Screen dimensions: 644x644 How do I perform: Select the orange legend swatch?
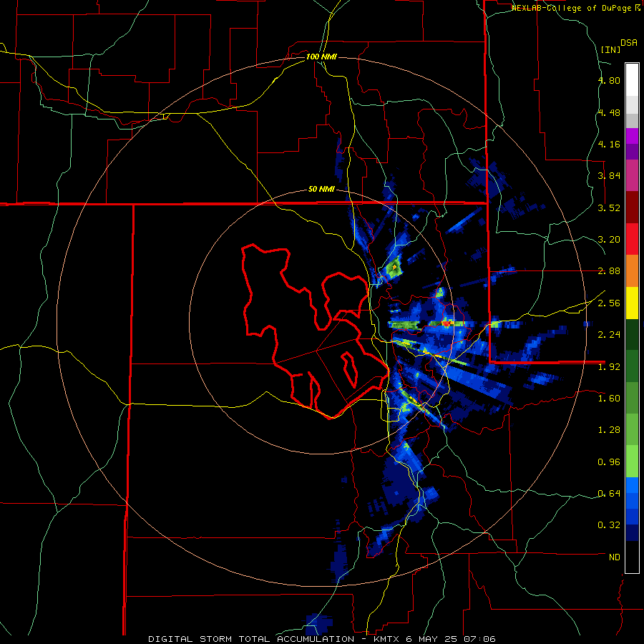tap(632, 271)
